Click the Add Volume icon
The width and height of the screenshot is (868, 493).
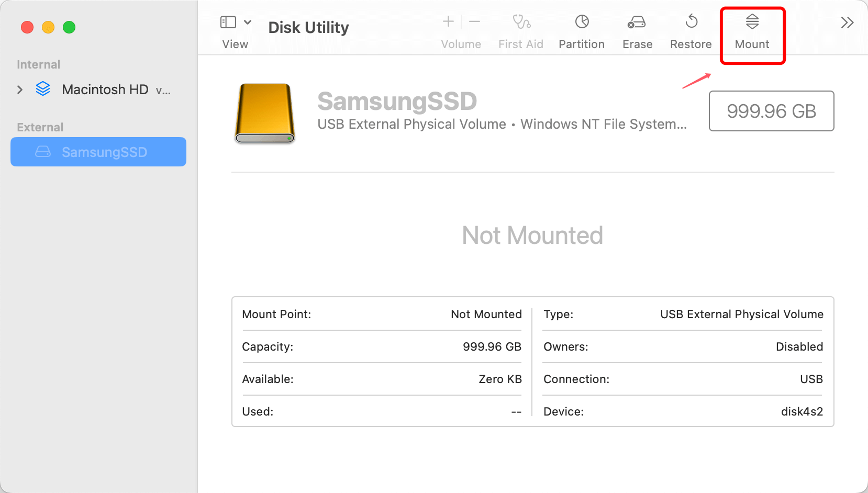448,22
